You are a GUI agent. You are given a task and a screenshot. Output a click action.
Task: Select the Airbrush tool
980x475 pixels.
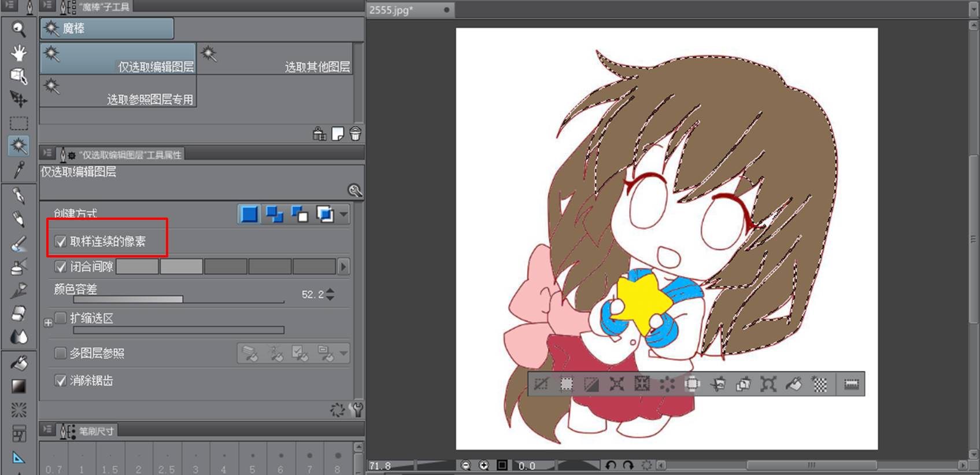pos(19,267)
